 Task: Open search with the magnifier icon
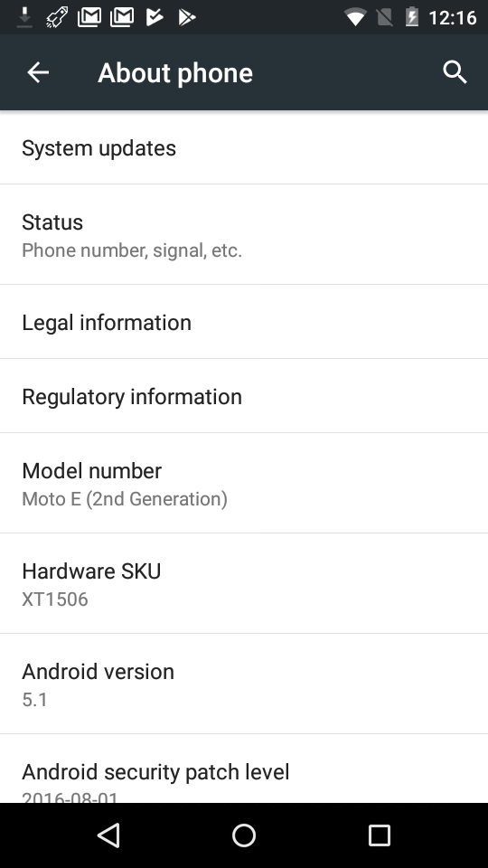(x=455, y=72)
